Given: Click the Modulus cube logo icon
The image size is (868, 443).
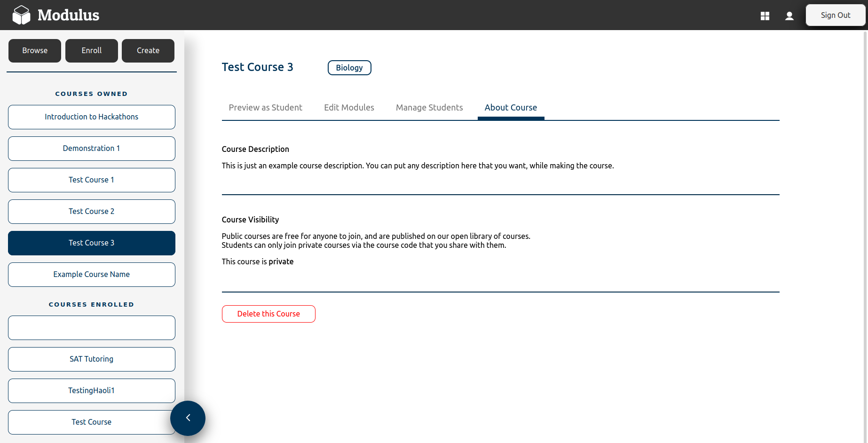Looking at the screenshot, I should pyautogui.click(x=21, y=15).
